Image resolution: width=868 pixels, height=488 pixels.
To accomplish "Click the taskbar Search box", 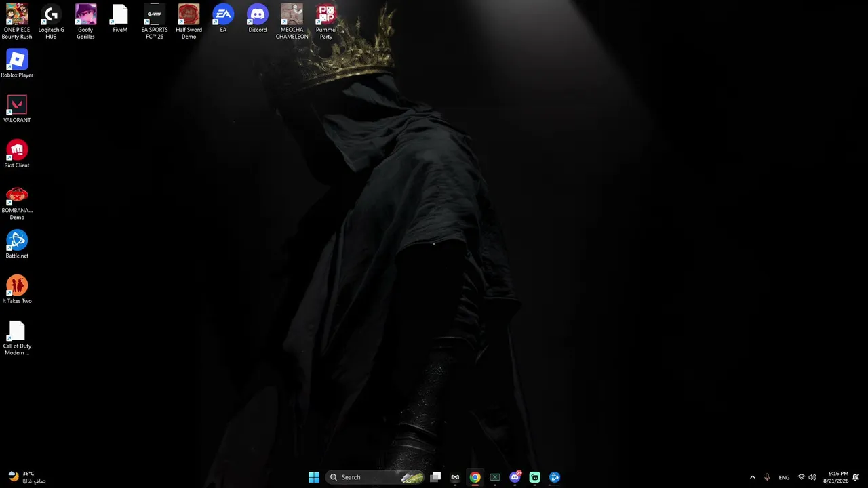I will (x=375, y=477).
